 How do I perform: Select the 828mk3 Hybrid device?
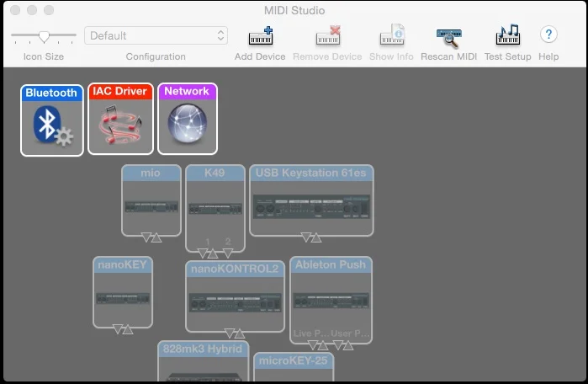(203, 361)
